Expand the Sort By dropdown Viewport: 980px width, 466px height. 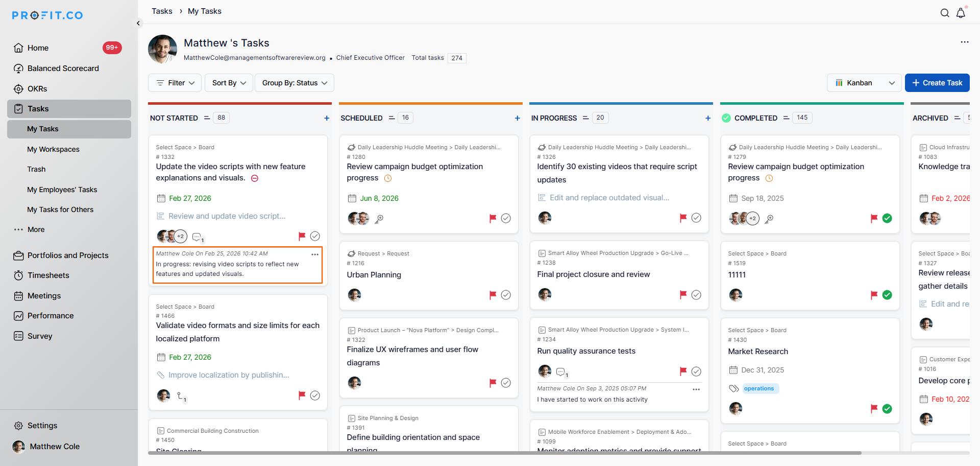[229, 83]
